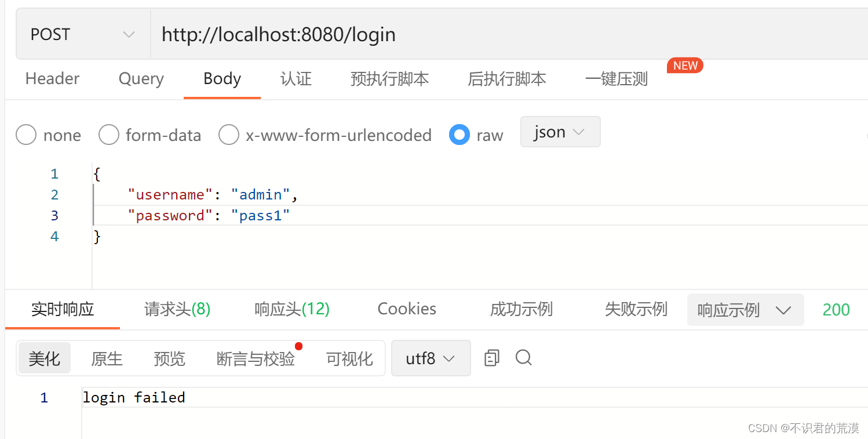The height and width of the screenshot is (439, 868).
Task: Click the 200 status code
Action: 836,310
